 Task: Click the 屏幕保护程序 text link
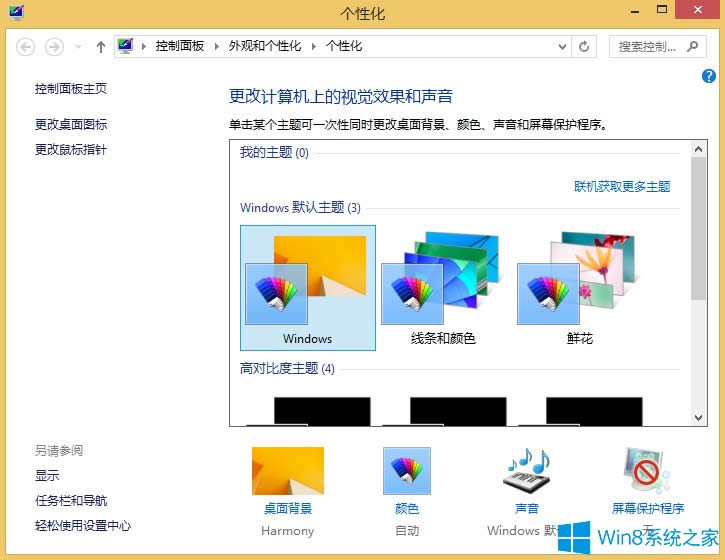[x=648, y=509]
